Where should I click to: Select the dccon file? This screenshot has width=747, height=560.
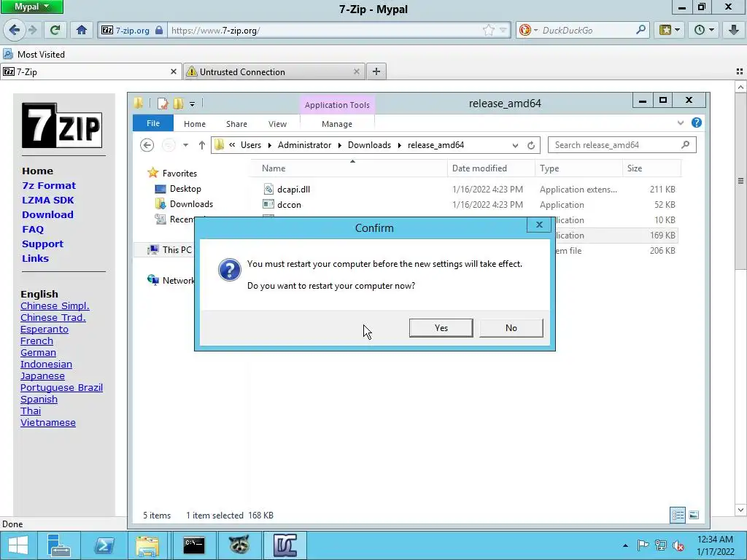[289, 205]
